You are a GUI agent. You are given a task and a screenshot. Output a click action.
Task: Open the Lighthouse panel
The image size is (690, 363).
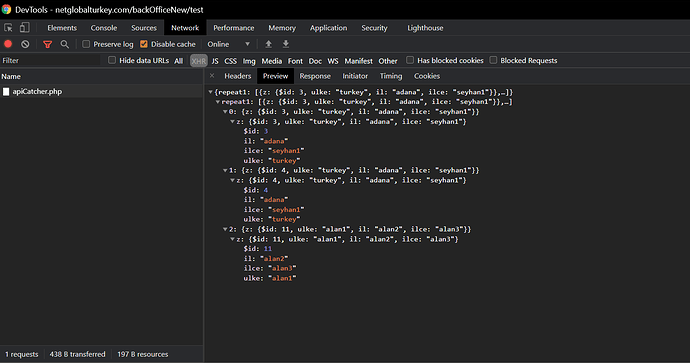pos(425,28)
